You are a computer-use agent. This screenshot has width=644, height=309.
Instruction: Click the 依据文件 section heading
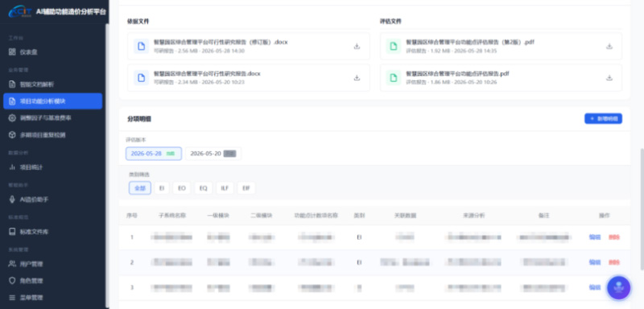click(x=138, y=21)
